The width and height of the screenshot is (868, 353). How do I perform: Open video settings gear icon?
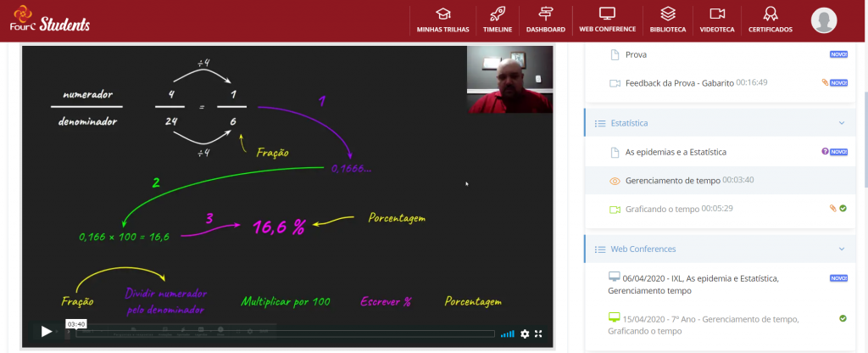point(525,333)
